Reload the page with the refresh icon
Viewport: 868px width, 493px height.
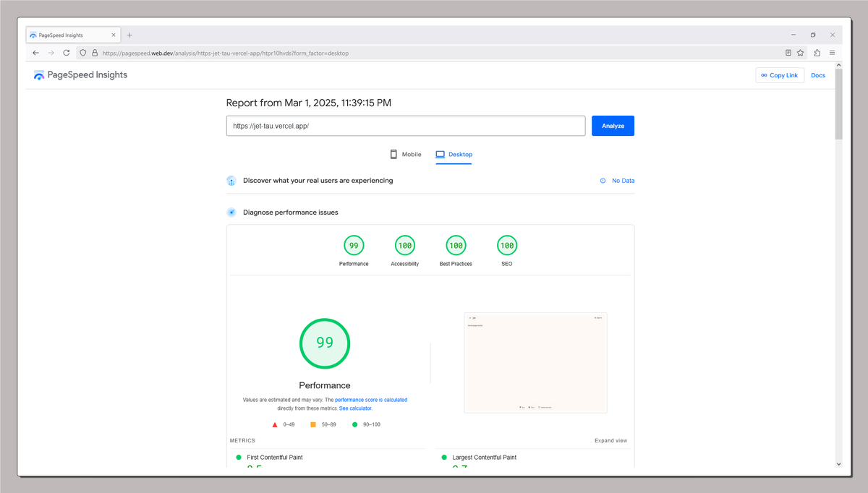(x=67, y=53)
